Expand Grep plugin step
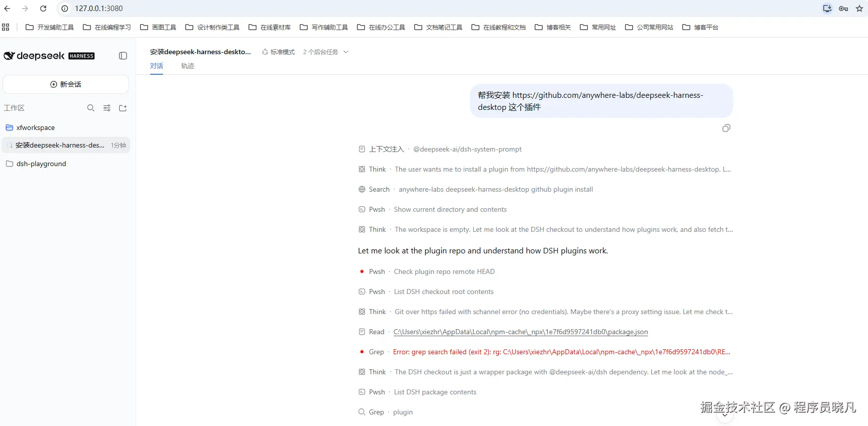The height and width of the screenshot is (426, 868). 386,412
